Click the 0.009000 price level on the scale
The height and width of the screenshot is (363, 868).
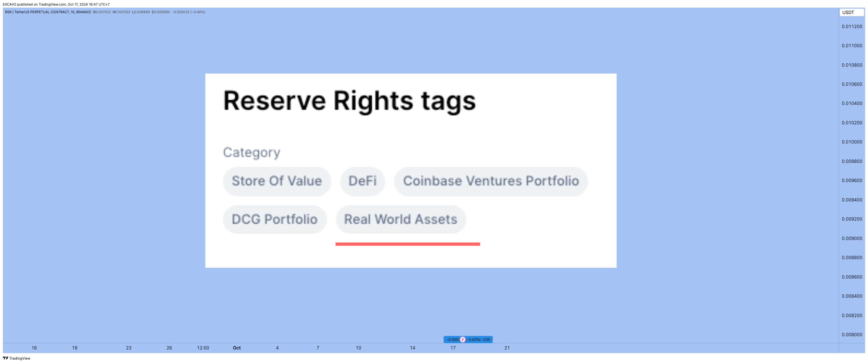[852, 238]
